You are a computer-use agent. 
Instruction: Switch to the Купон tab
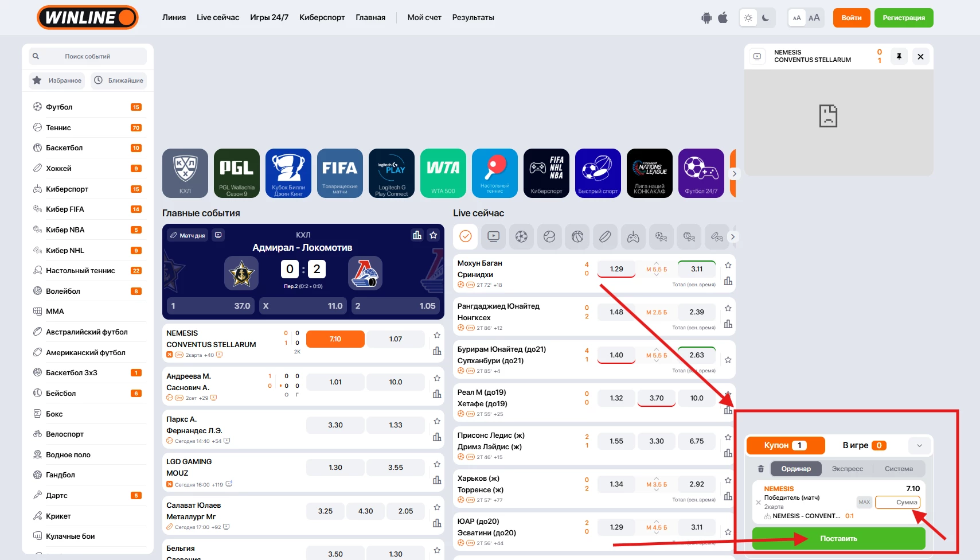pyautogui.click(x=785, y=445)
